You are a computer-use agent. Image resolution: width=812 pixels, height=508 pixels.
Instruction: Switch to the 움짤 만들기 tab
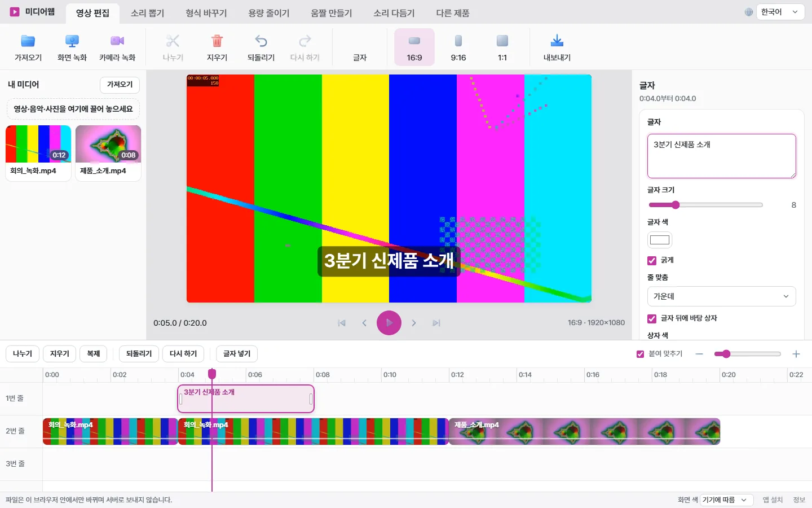332,13
